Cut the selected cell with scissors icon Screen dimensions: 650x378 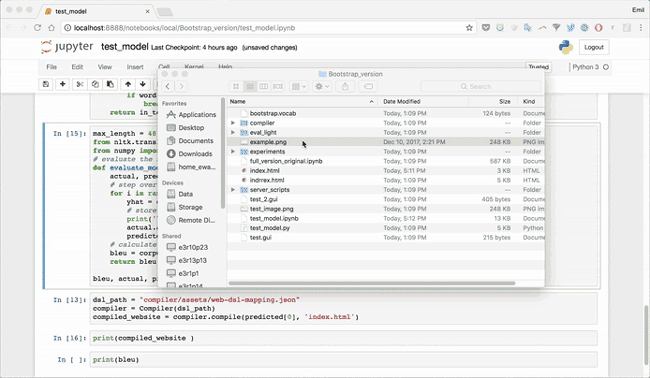tap(80, 84)
